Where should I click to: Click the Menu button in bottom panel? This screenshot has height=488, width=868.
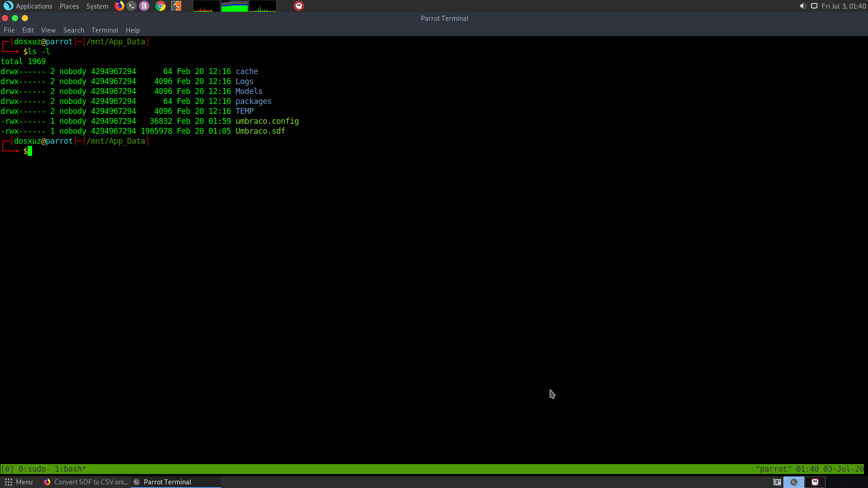[x=19, y=482]
